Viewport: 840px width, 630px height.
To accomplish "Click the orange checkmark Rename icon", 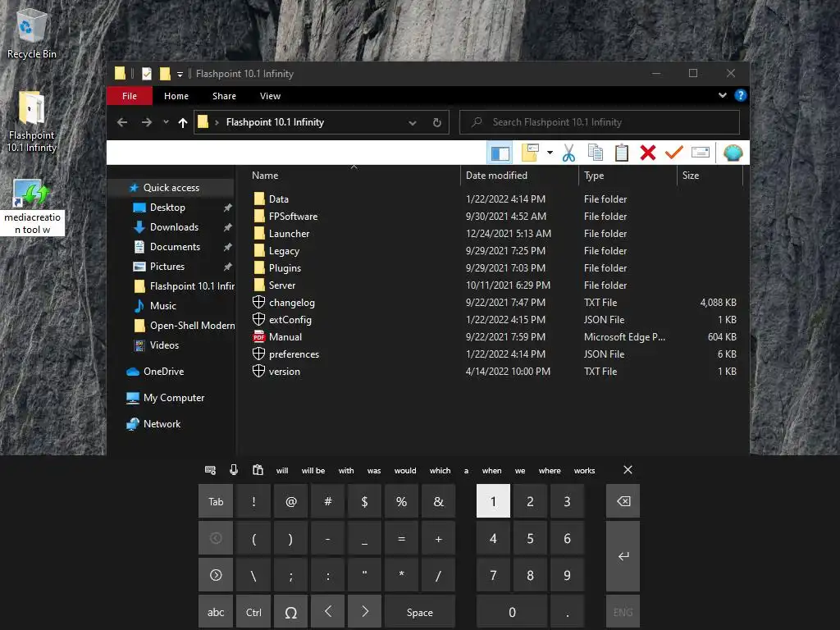I will coord(674,153).
